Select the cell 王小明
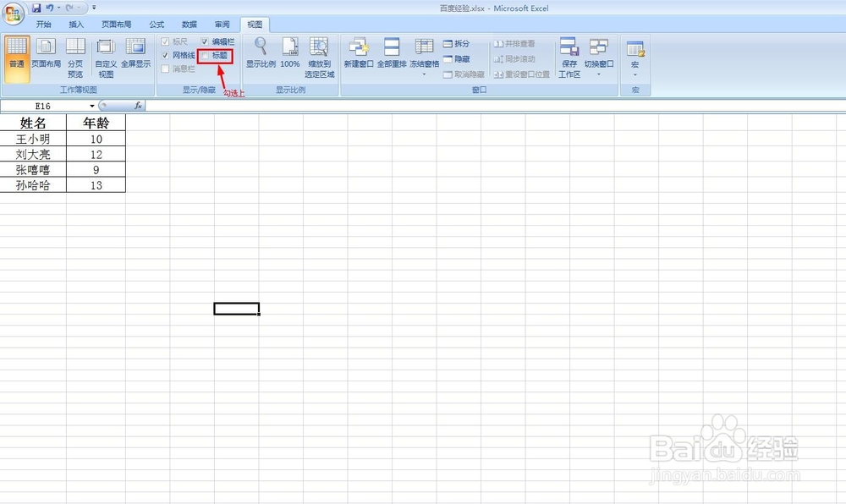The width and height of the screenshot is (846, 504). pos(34,139)
